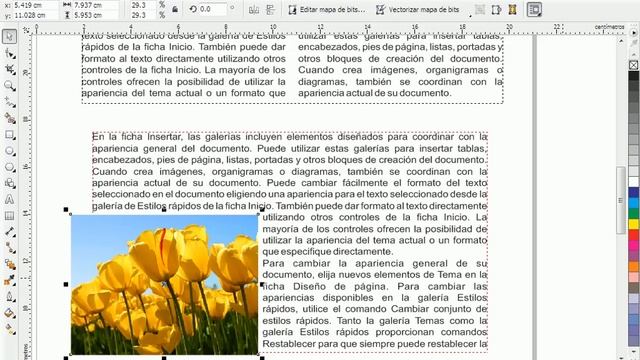Select the Eyedropper tool
Screen dimensions: 640x360
(x=9, y=280)
